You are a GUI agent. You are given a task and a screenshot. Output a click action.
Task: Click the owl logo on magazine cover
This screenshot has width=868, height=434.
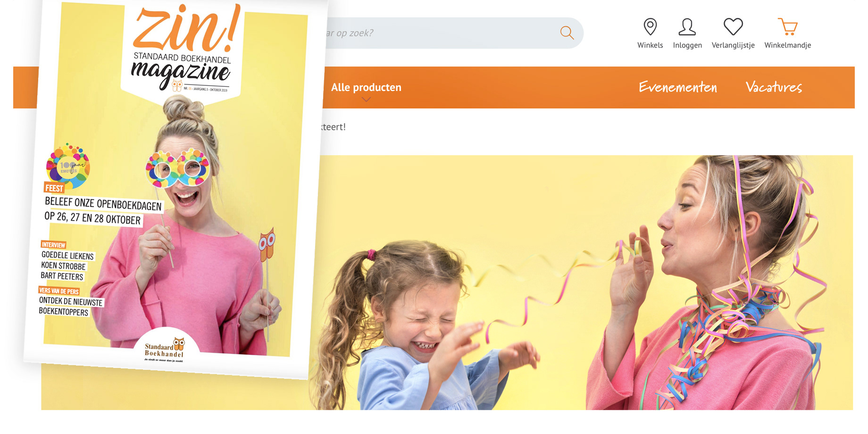point(177,85)
